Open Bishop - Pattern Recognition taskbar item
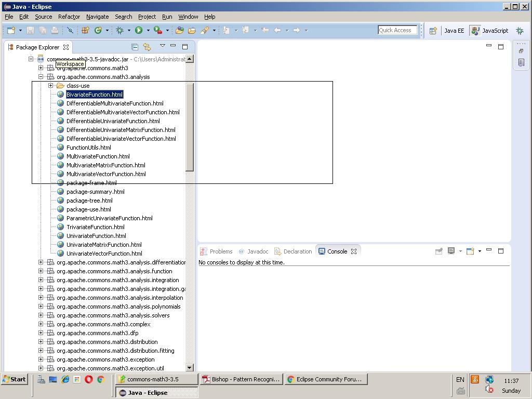The width and height of the screenshot is (532, 399). point(242,379)
